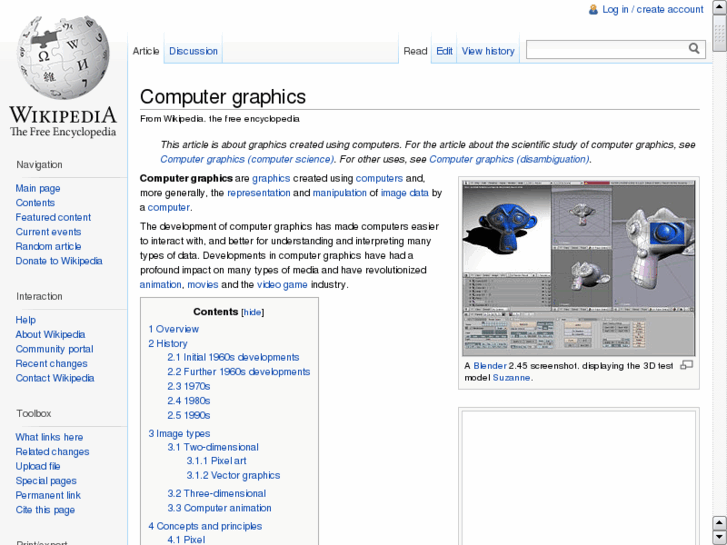
Task: Switch to the Discussion tab
Action: [x=193, y=51]
